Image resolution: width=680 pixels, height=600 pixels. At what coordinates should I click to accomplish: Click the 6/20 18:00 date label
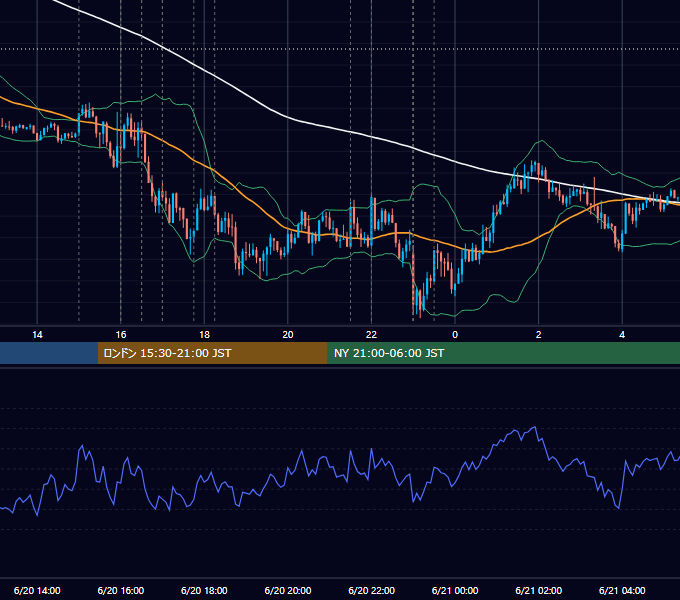(204, 590)
